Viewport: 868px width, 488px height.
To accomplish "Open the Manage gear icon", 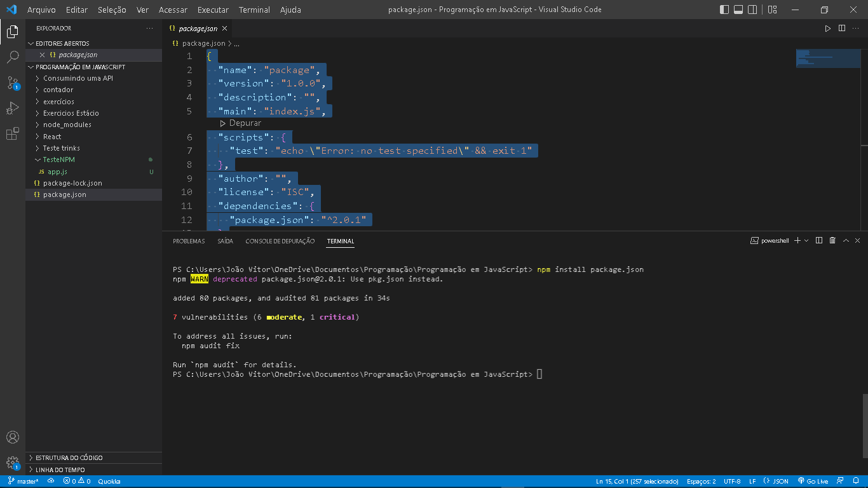I will point(13,463).
